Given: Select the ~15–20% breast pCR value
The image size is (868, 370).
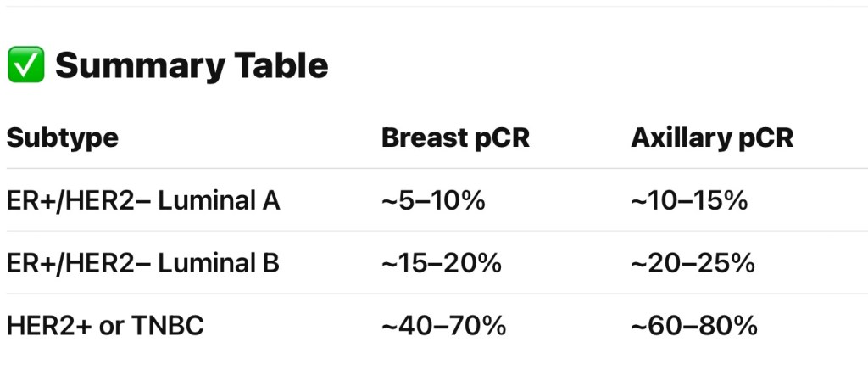Looking at the screenshot, I should pyautogui.click(x=442, y=263).
